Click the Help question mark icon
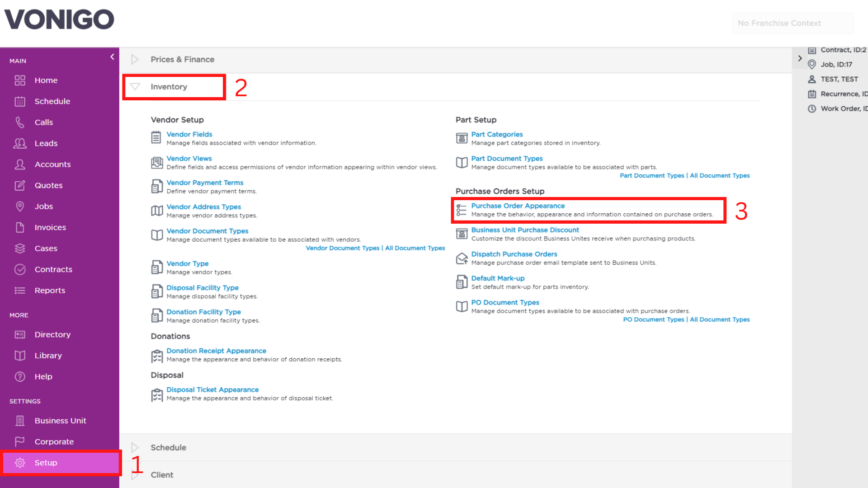 (20, 376)
